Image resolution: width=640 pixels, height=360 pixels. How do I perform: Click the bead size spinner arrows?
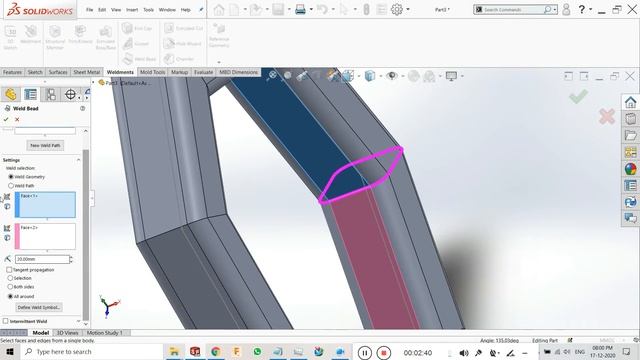pyautogui.click(x=71, y=259)
